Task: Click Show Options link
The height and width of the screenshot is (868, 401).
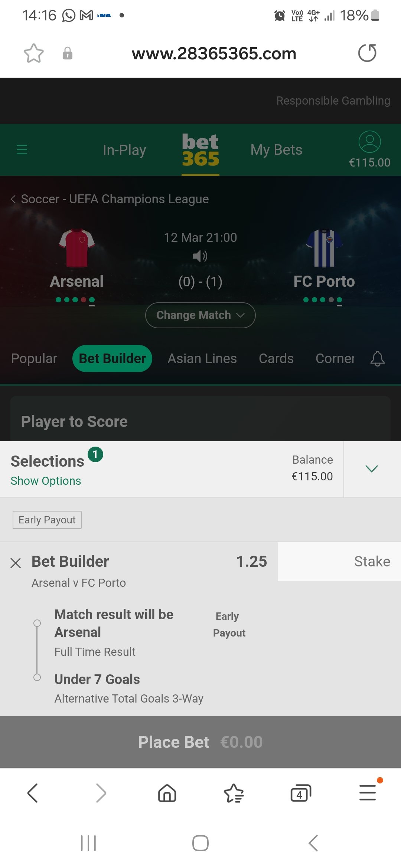Action: coord(46,481)
